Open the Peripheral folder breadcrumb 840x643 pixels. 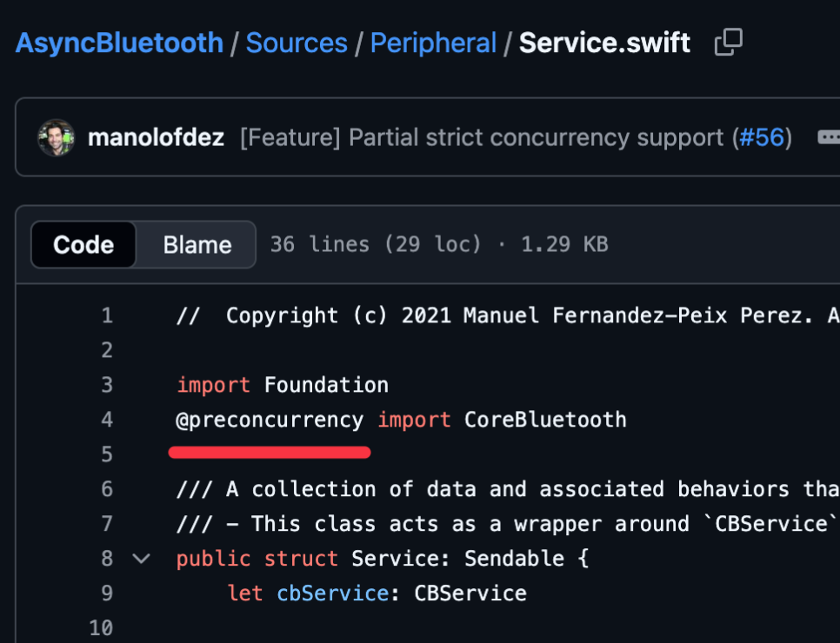(433, 43)
